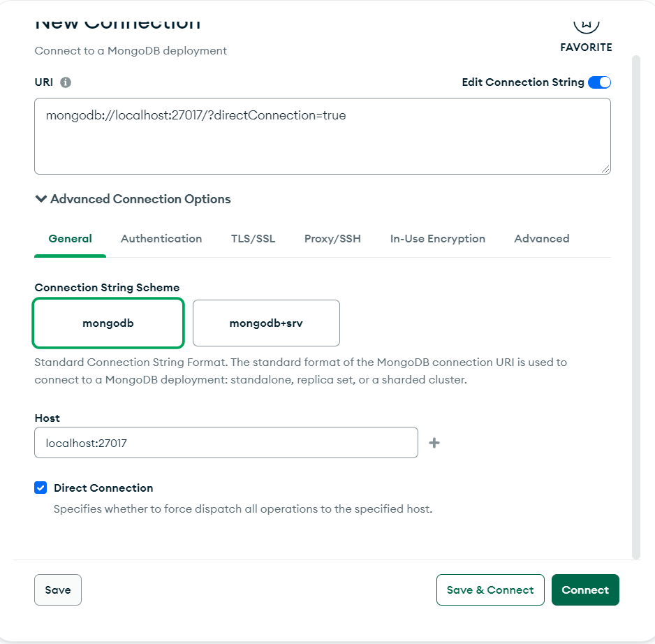Open the General tab
The height and width of the screenshot is (644, 655).
pyautogui.click(x=71, y=239)
